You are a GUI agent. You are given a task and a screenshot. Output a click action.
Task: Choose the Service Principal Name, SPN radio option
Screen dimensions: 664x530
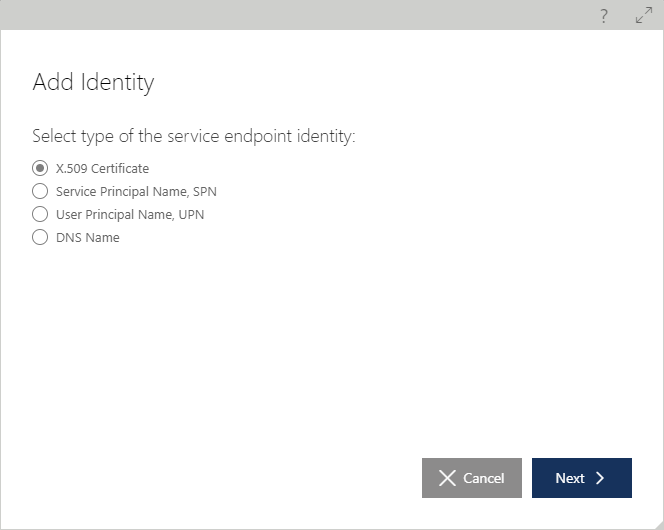click(x=40, y=191)
